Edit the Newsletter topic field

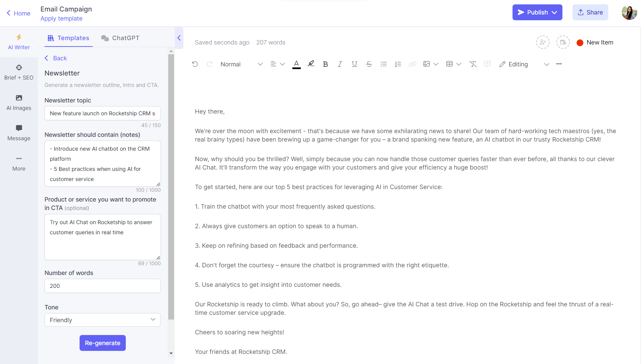point(103,113)
